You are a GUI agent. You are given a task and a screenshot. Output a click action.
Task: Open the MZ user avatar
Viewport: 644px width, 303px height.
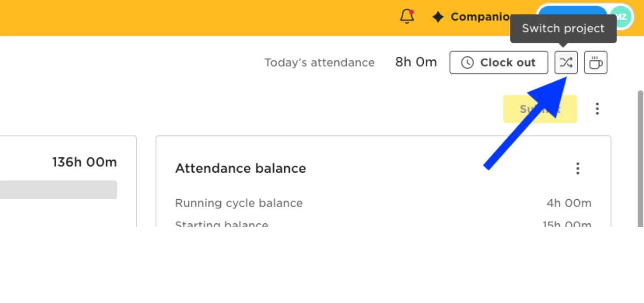point(621,17)
